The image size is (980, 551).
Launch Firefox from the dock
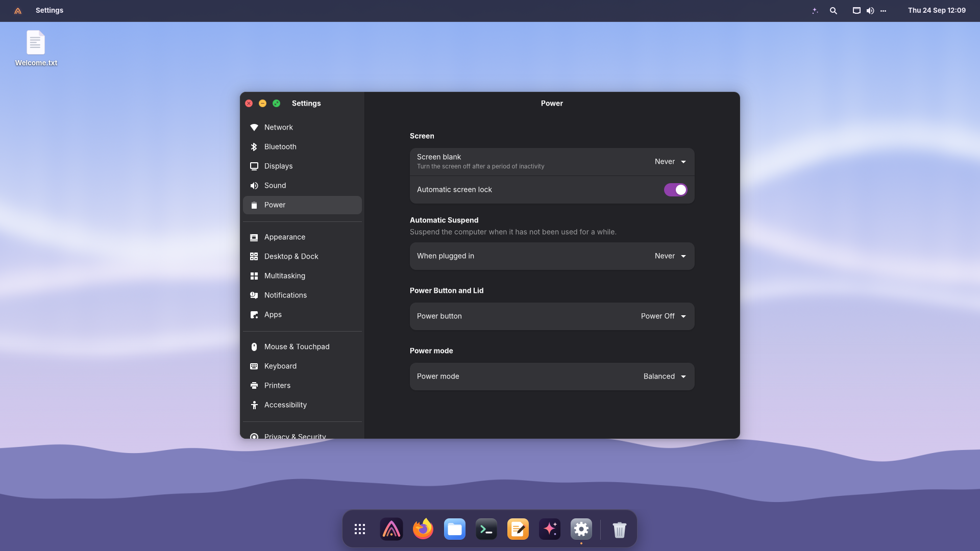pyautogui.click(x=423, y=529)
